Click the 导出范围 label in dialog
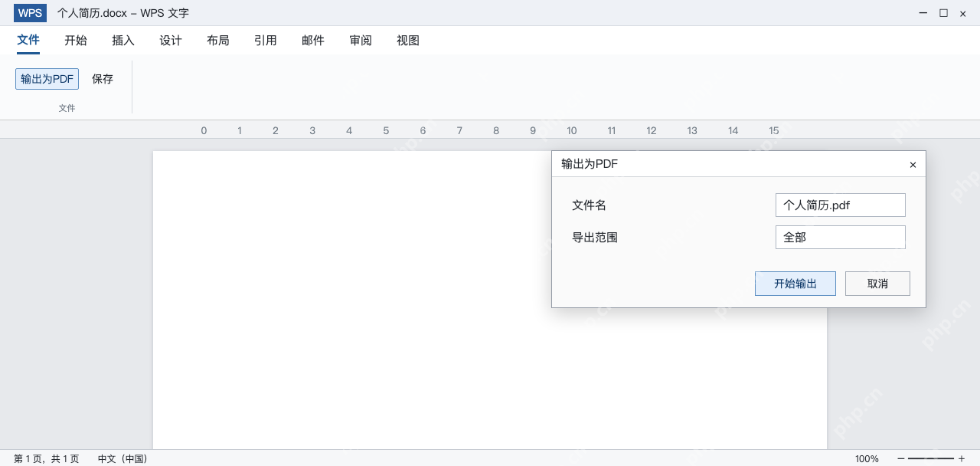 [x=595, y=238]
